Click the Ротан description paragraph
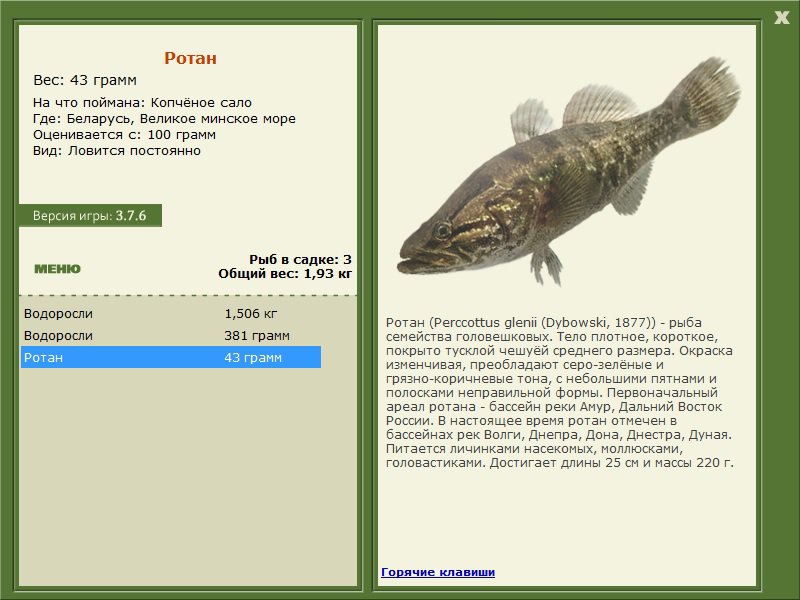This screenshot has width=800, height=600. tap(560, 392)
